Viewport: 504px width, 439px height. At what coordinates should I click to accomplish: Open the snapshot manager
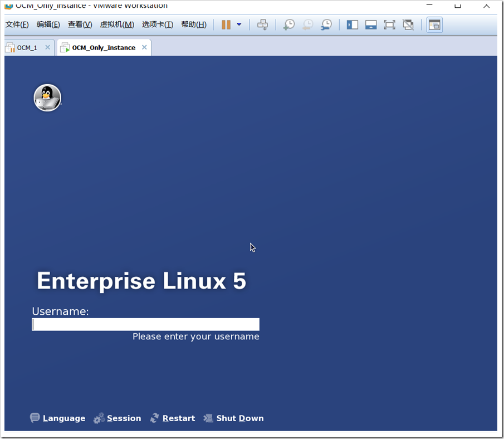coord(326,25)
